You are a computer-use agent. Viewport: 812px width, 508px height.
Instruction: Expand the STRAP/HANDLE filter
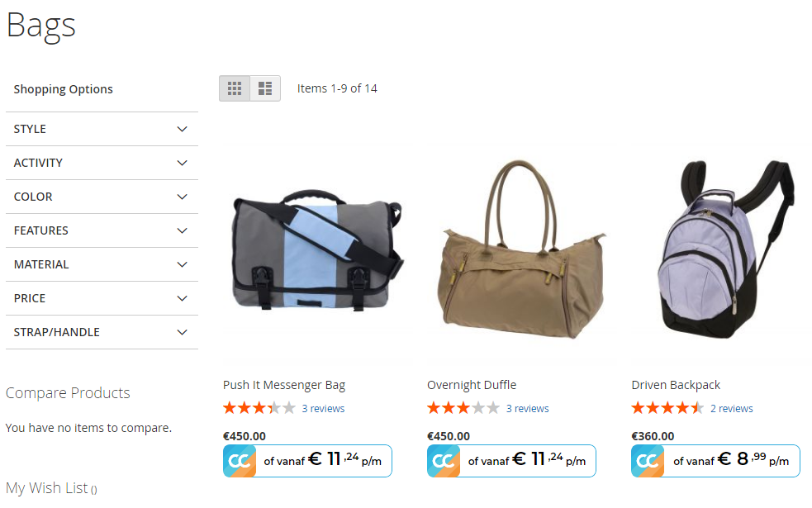102,332
